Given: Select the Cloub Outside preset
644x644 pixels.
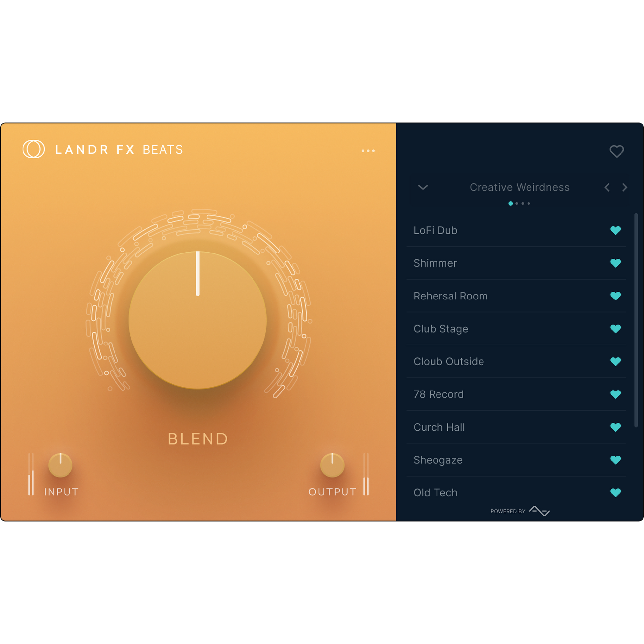Looking at the screenshot, I should click(x=449, y=361).
